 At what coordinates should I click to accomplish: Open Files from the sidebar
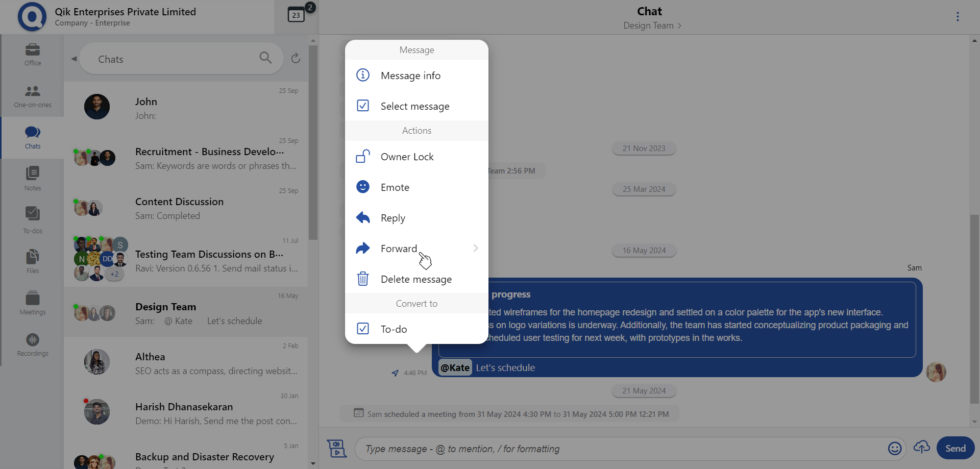pos(33,262)
